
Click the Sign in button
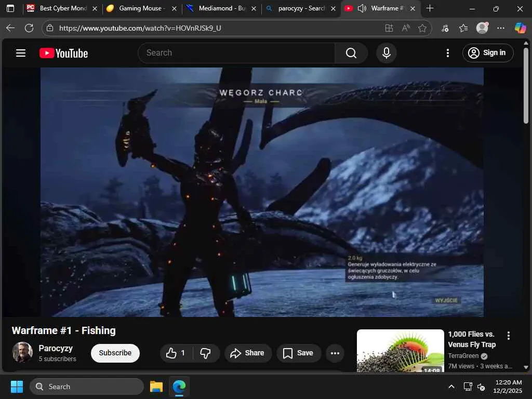pyautogui.click(x=487, y=53)
